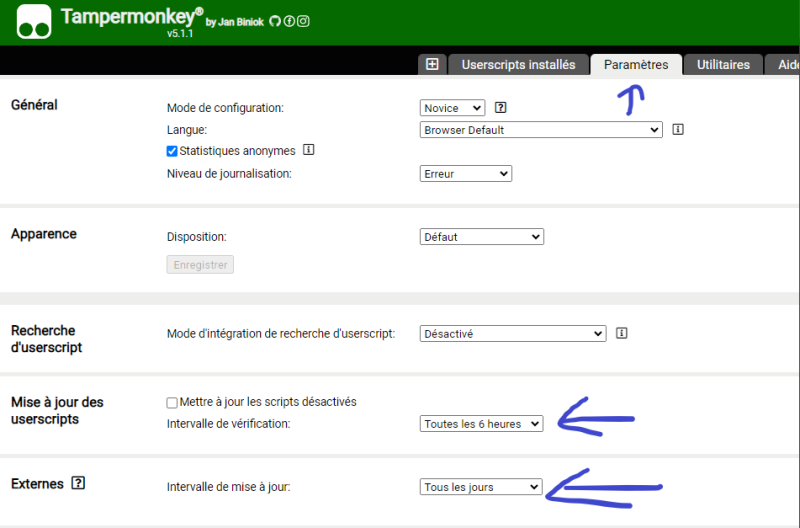This screenshot has height=528, width=800.
Task: Open Intervalle de vérification dropdown
Action: tap(481, 424)
